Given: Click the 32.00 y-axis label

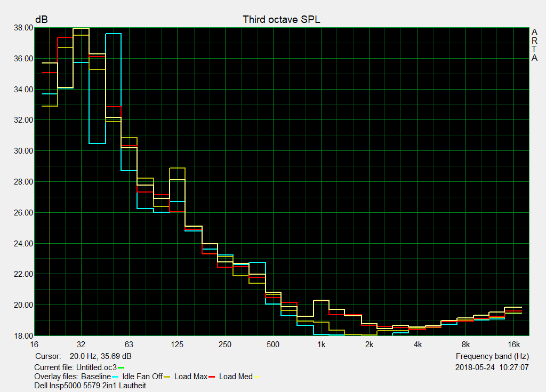Looking at the screenshot, I should (23, 120).
